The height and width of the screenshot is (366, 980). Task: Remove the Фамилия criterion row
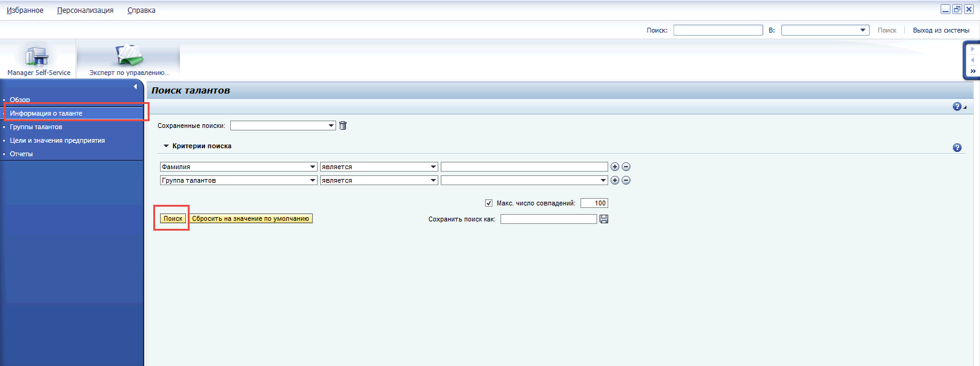(626, 167)
